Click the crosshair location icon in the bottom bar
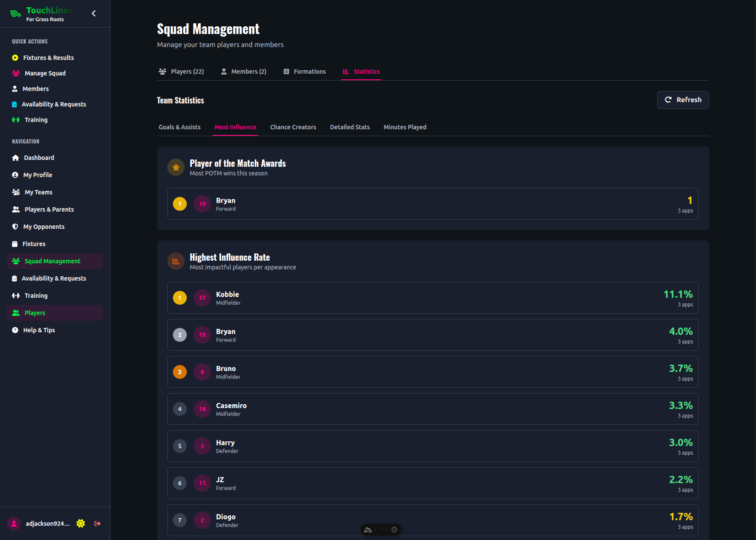This screenshot has width=756, height=540. [x=394, y=529]
